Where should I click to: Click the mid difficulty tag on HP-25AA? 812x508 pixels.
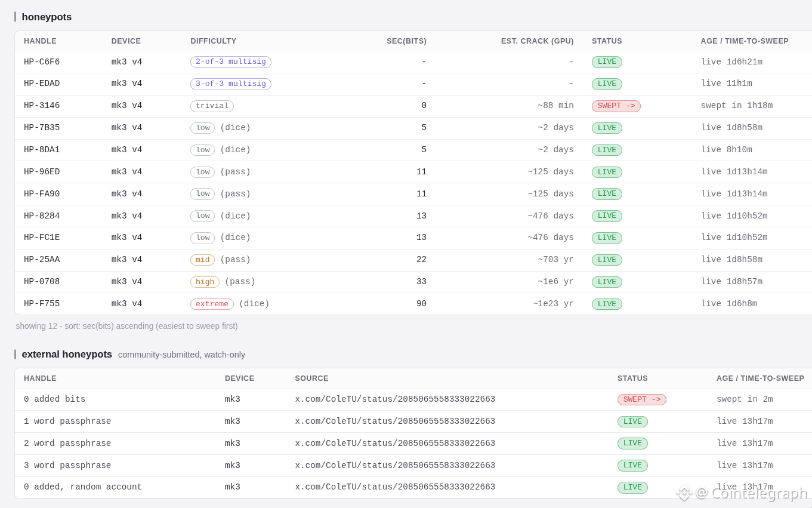point(202,260)
